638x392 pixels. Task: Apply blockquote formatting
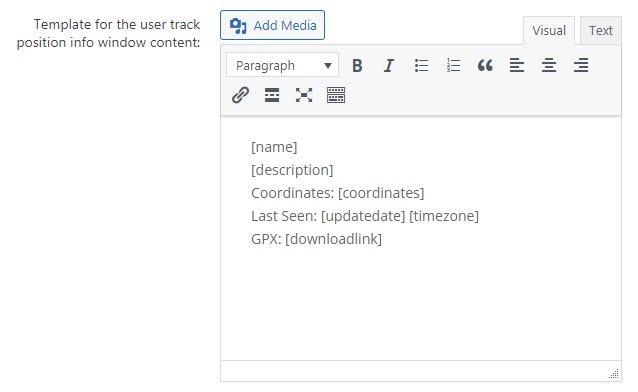pyautogui.click(x=485, y=65)
